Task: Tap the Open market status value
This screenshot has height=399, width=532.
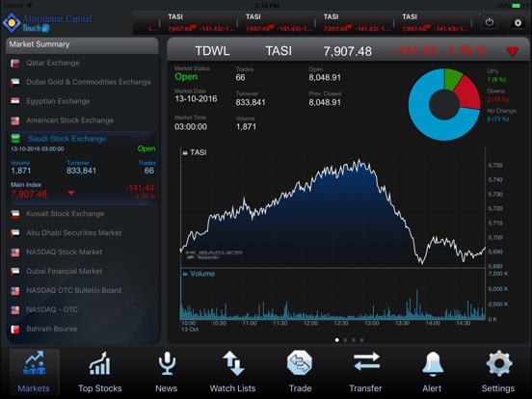Action: 186,77
